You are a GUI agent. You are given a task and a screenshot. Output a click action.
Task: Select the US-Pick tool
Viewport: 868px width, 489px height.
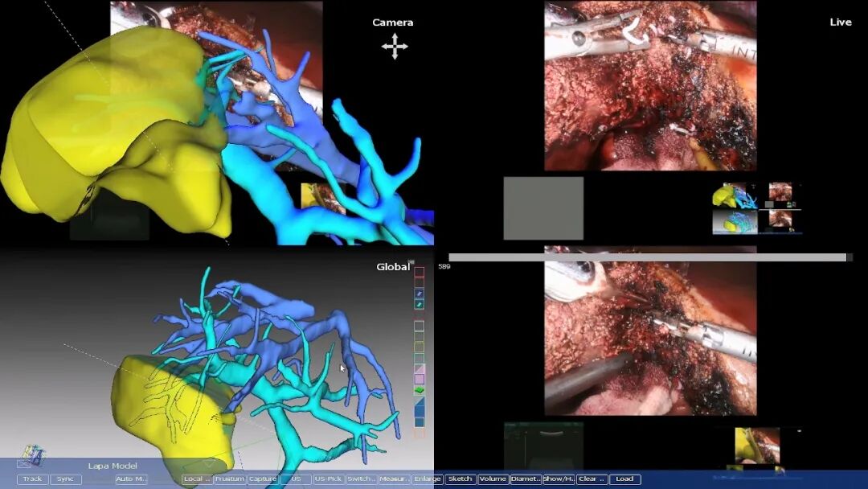click(x=327, y=479)
